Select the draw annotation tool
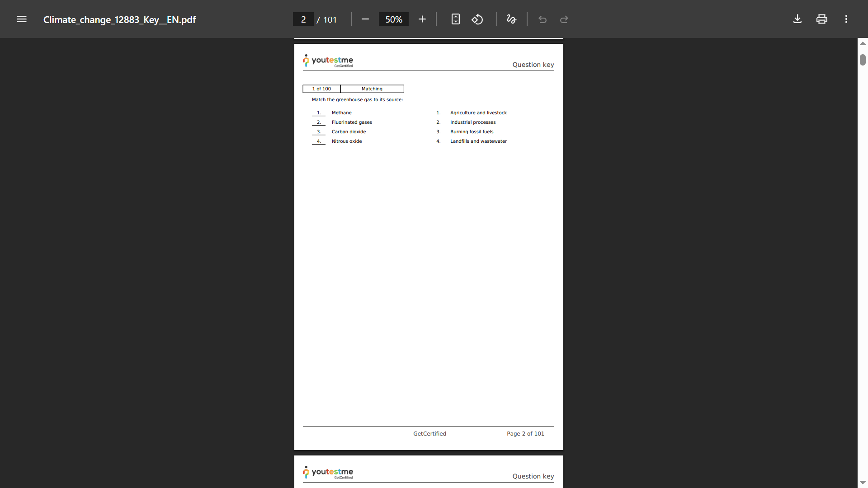This screenshot has width=868, height=488. (x=511, y=19)
